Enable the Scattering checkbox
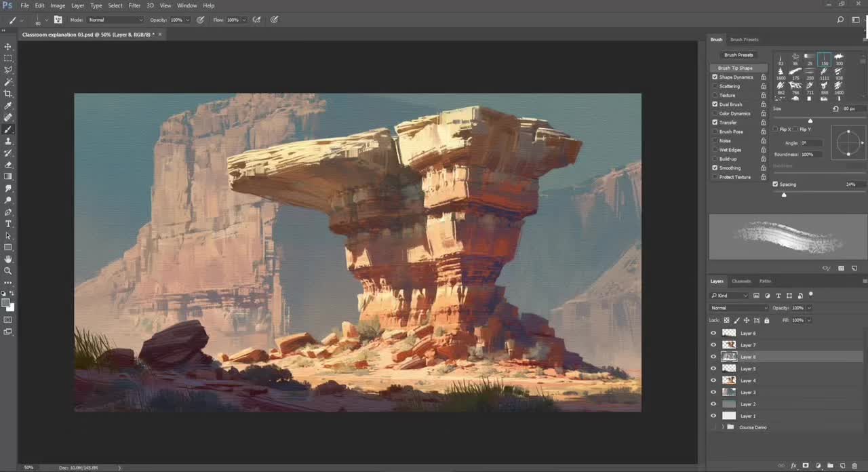 pyautogui.click(x=715, y=86)
